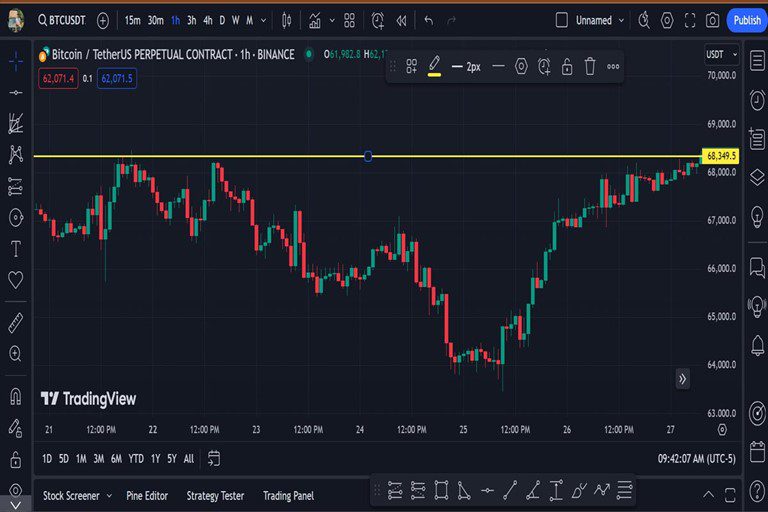The height and width of the screenshot is (512, 768).
Task: Open go to date calendar icon
Action: tap(214, 459)
